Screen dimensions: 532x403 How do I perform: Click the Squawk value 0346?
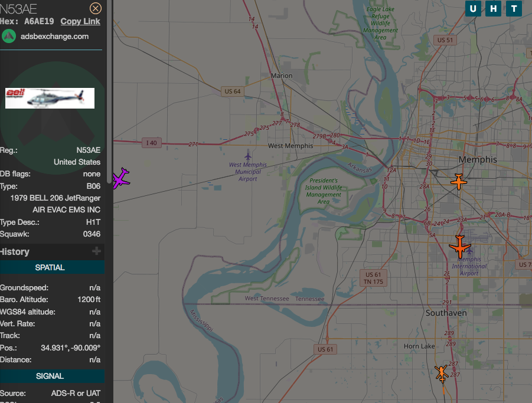point(92,234)
